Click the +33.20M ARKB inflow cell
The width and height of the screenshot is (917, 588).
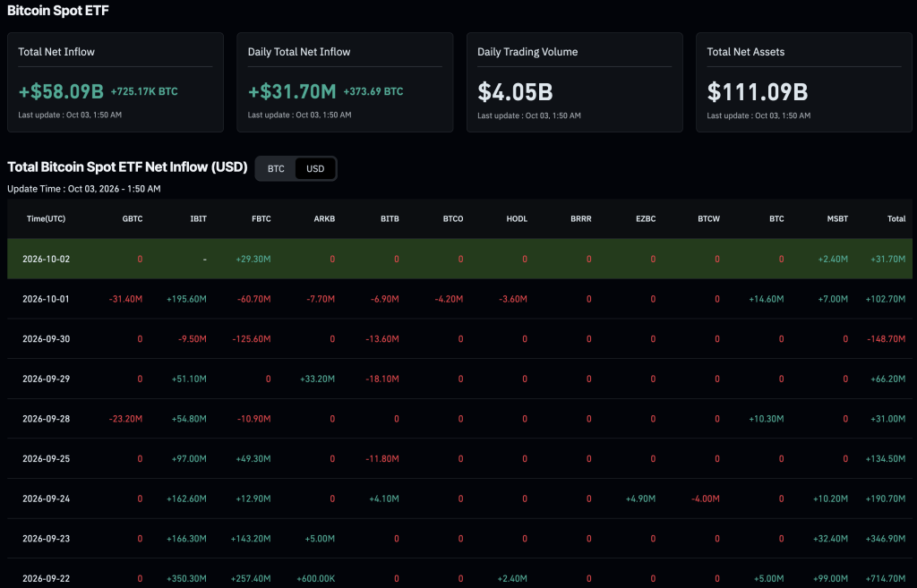[318, 379]
